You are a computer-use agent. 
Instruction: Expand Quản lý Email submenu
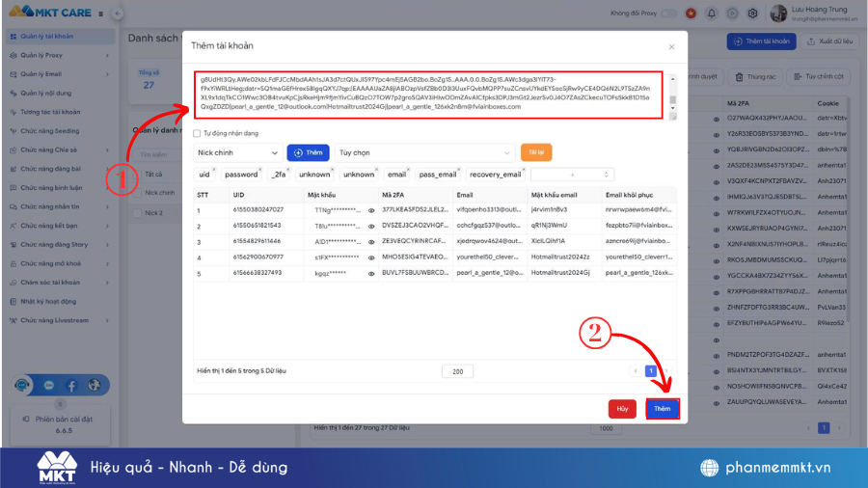pos(61,74)
